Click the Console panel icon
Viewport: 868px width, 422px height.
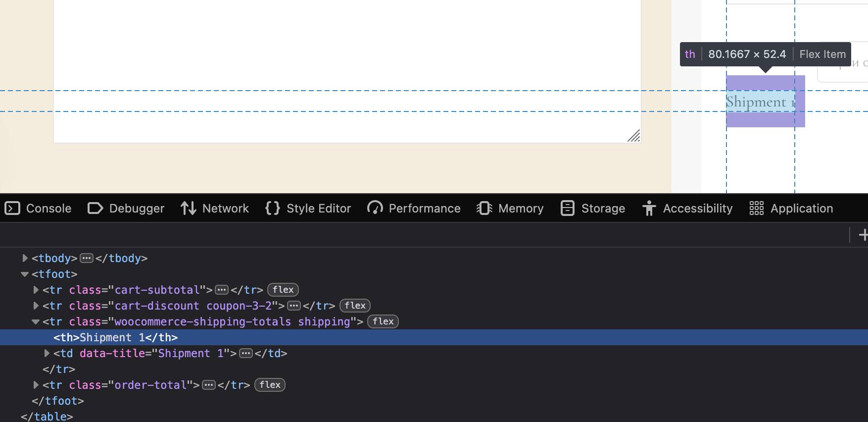pos(12,209)
